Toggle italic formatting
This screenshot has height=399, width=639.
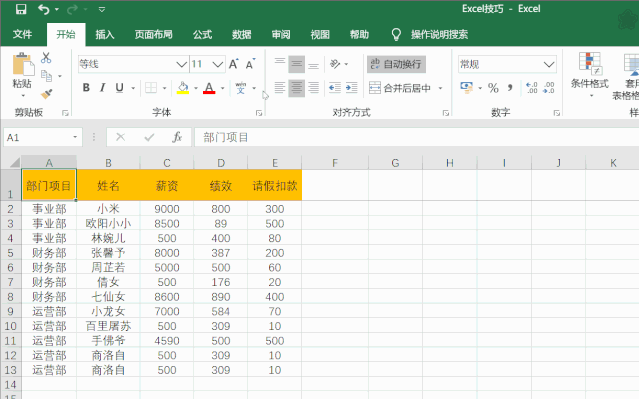pos(102,88)
